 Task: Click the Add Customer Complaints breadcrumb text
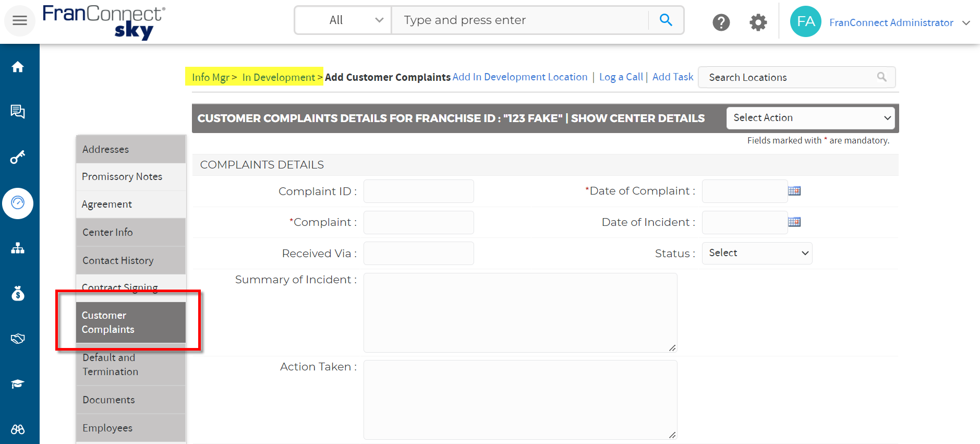click(x=388, y=77)
